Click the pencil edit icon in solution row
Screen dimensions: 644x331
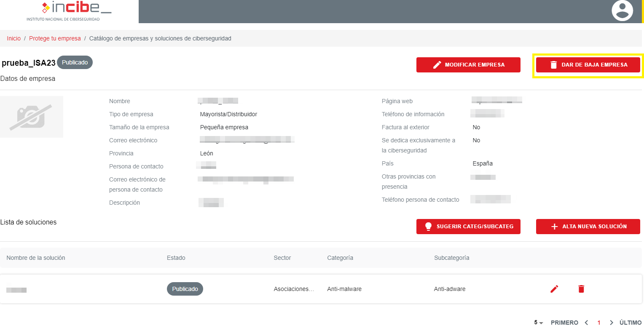[x=554, y=289]
